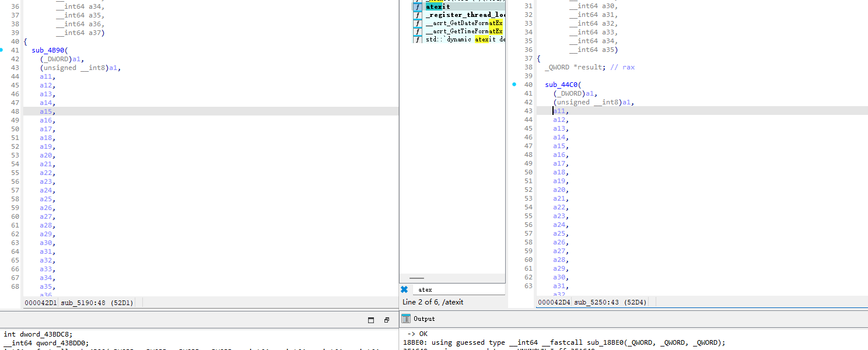Select std::`dynamic atexit entry in list
This screenshot has height=350, width=868.
coord(466,40)
